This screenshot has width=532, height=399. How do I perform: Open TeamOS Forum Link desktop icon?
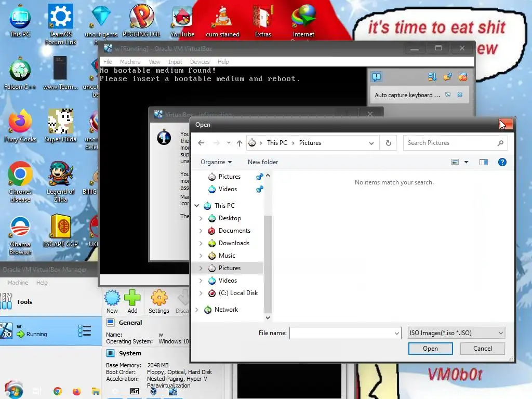click(61, 24)
